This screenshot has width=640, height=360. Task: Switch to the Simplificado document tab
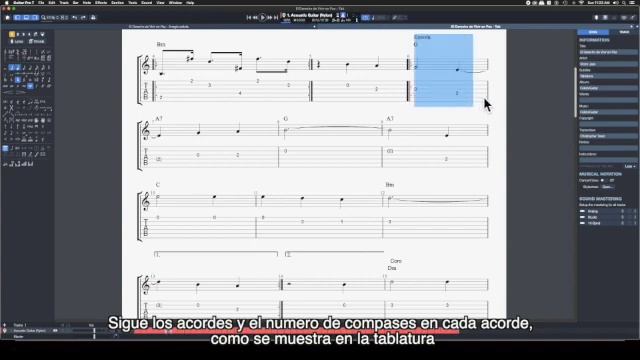(x=158, y=27)
